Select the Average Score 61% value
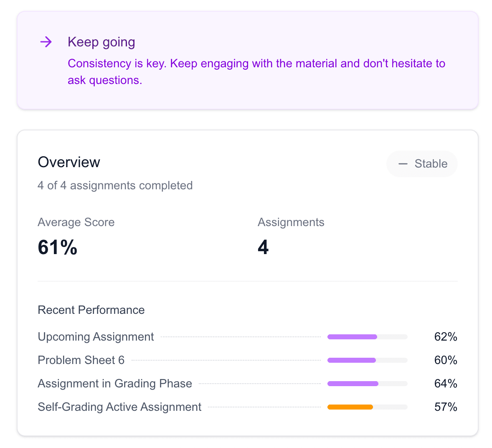Screen dimensions: 492x448 [57, 247]
